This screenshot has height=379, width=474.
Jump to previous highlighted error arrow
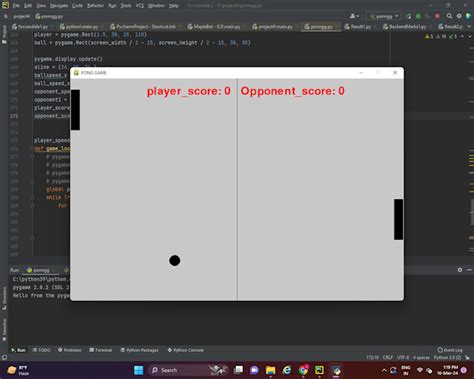462,36
